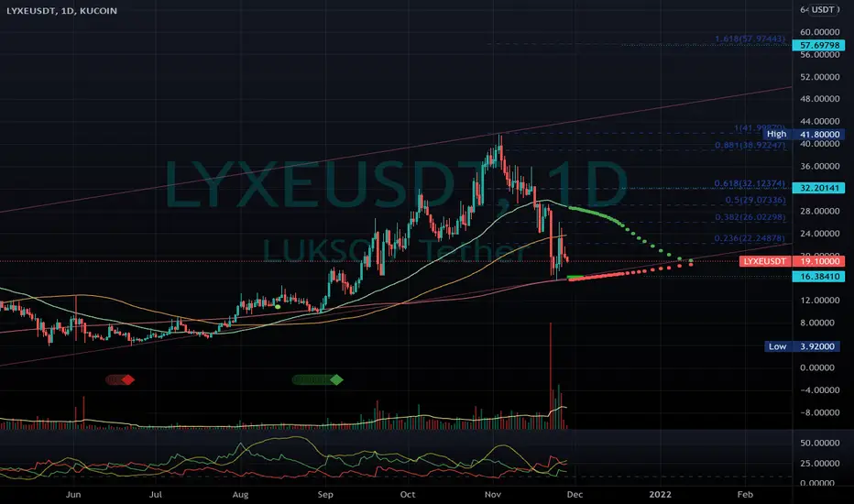Click the red diamond sell signal marker
854x504 pixels.
click(x=128, y=379)
